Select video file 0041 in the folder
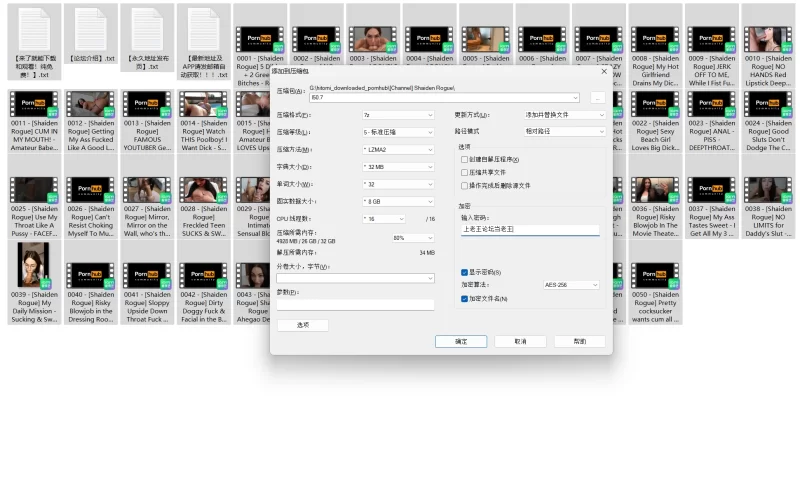Screen dimensions: 800x479 tap(147, 276)
